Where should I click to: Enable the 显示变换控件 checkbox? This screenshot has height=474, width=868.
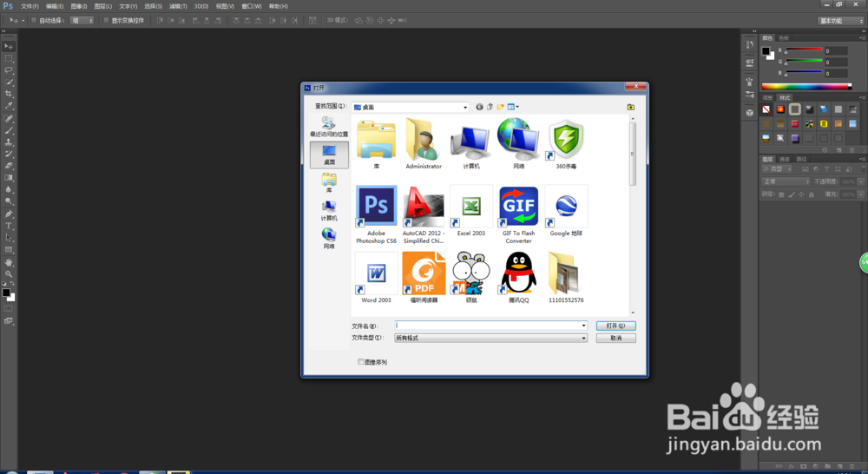(106, 21)
